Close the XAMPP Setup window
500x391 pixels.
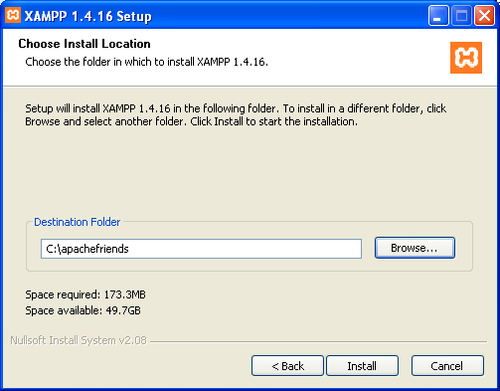(484, 15)
